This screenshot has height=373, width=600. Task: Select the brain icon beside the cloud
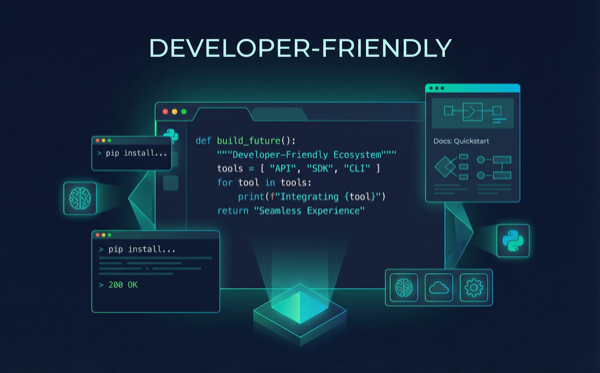404,288
